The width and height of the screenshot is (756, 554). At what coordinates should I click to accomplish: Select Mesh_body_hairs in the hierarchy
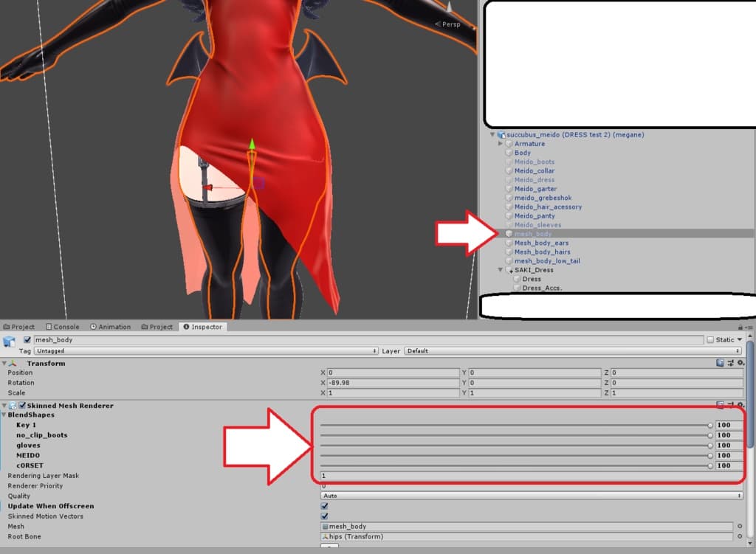click(542, 252)
